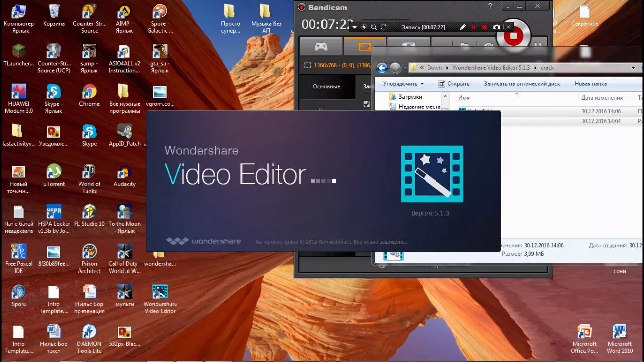Open the DAEMON Tools Lite shortcut
Viewport: 644px width, 362px height.
[89, 339]
